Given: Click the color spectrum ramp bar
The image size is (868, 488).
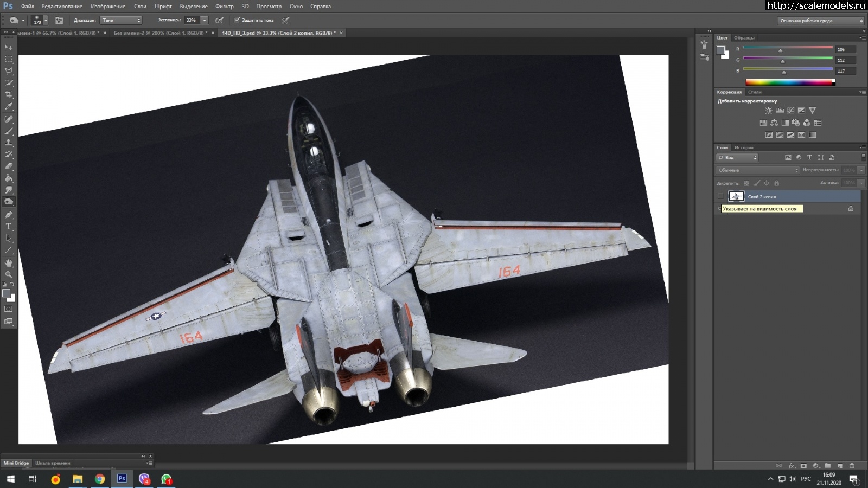Looking at the screenshot, I should pos(790,82).
